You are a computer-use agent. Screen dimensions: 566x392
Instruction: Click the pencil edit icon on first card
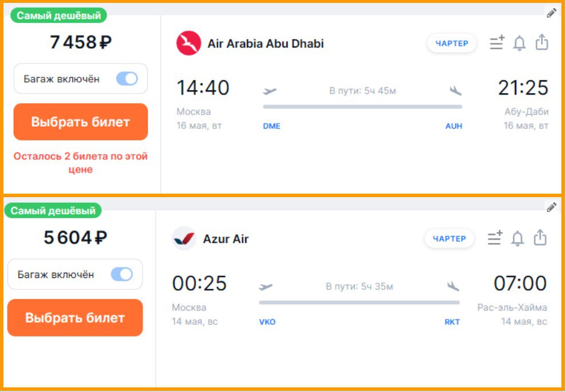click(551, 13)
